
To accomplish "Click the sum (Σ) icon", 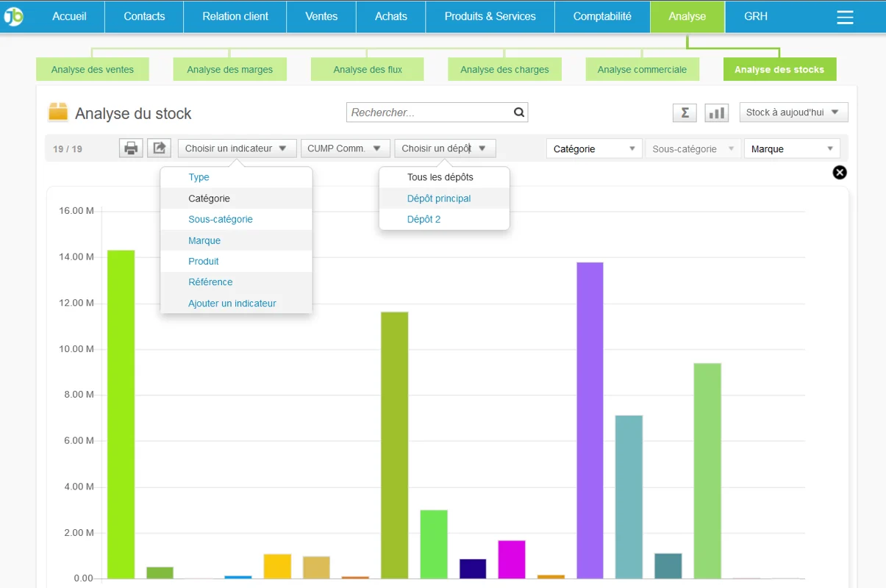I will [x=684, y=112].
